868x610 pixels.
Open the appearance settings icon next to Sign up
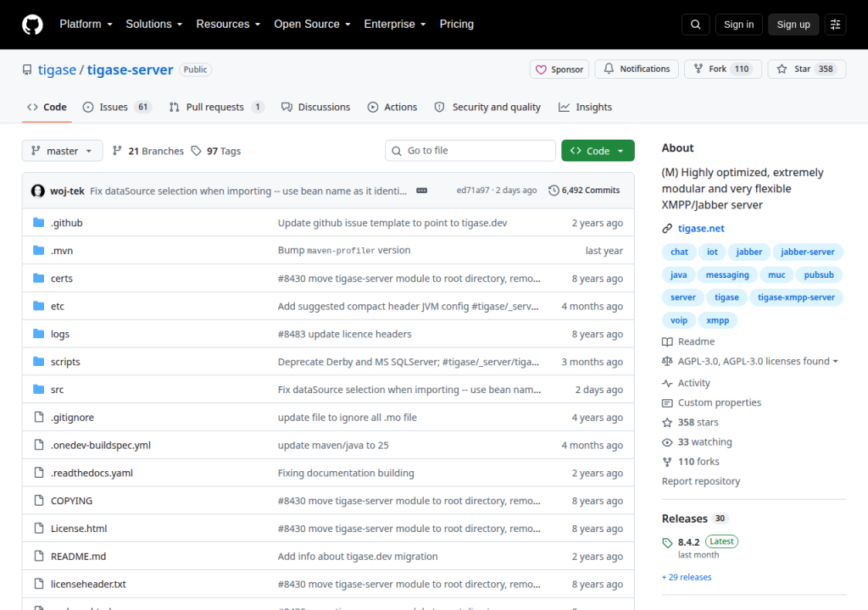pyautogui.click(x=835, y=25)
